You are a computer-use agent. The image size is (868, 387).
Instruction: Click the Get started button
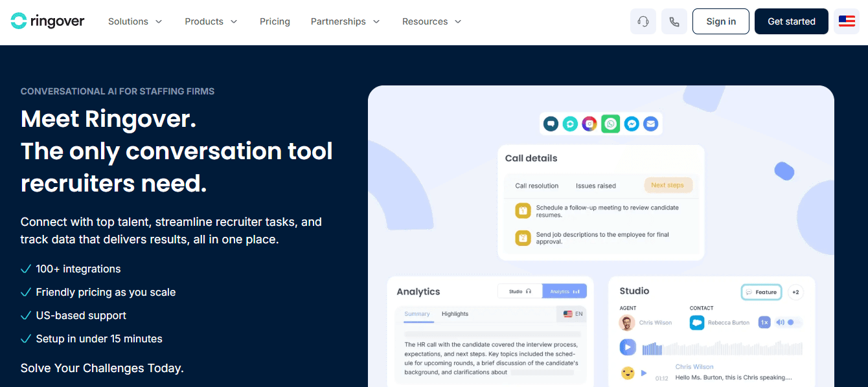(792, 21)
